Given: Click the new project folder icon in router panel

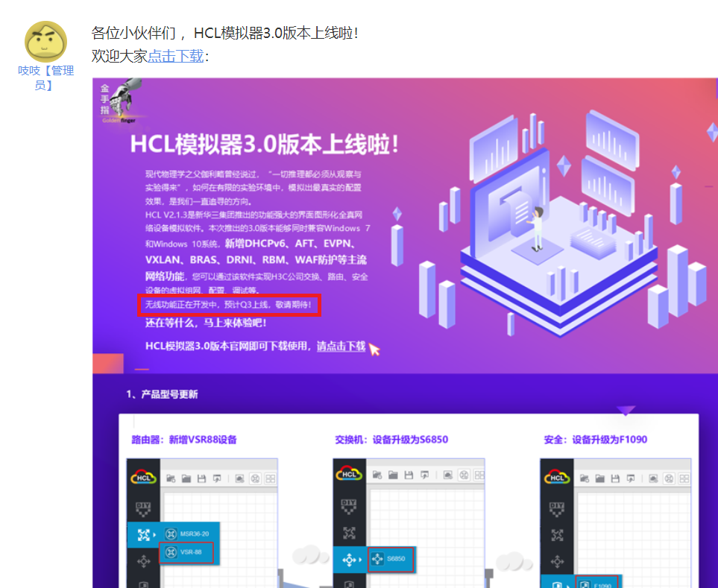Looking at the screenshot, I should (x=171, y=478).
